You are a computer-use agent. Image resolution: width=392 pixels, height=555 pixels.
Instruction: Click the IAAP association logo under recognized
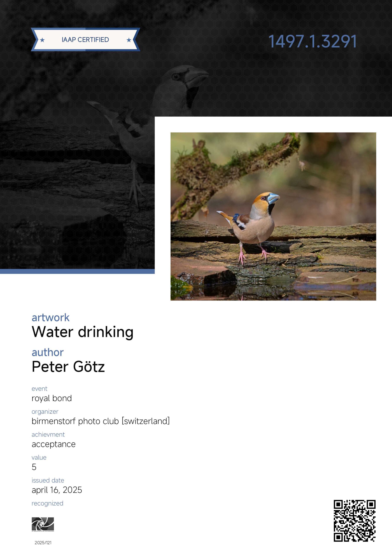click(43, 524)
